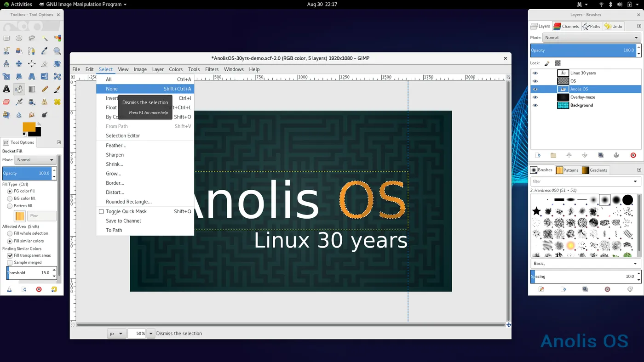Select the Ellipse Select tool
The image size is (644, 362).
point(19,39)
